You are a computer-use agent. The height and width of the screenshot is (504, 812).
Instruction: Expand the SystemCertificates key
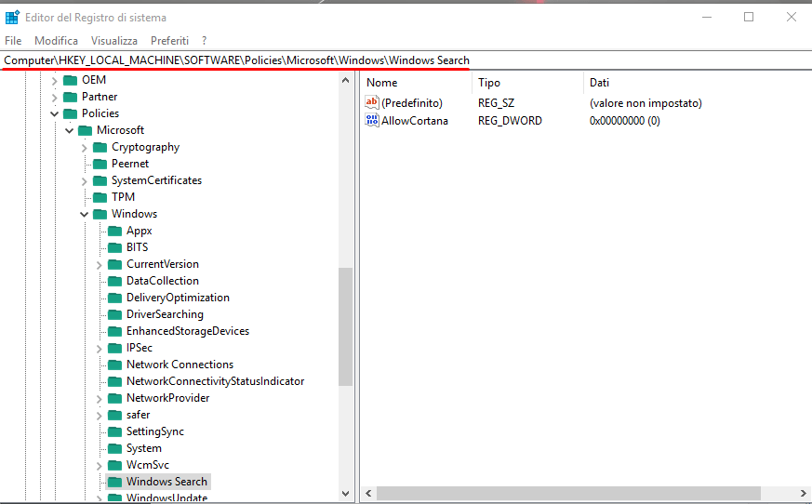point(85,180)
